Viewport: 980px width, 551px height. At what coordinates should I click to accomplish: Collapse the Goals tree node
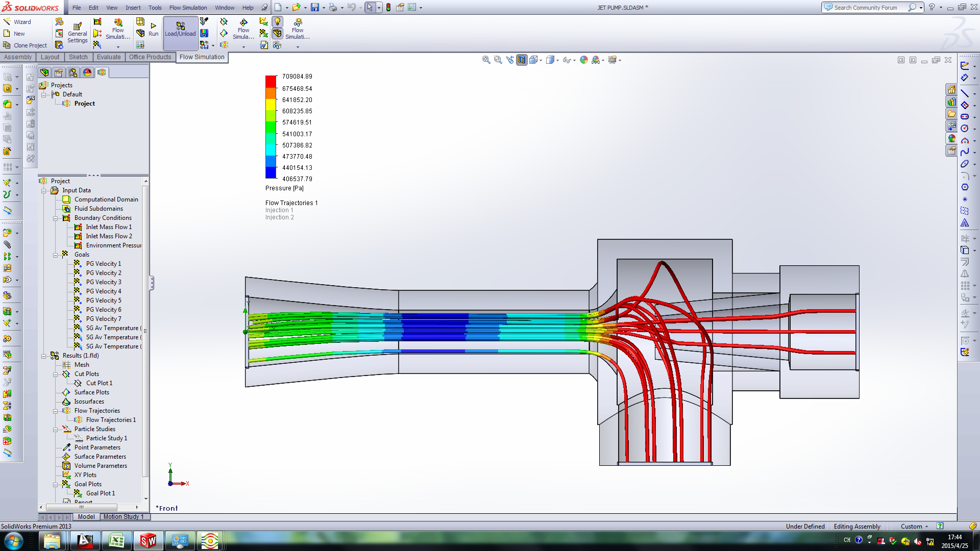point(56,255)
